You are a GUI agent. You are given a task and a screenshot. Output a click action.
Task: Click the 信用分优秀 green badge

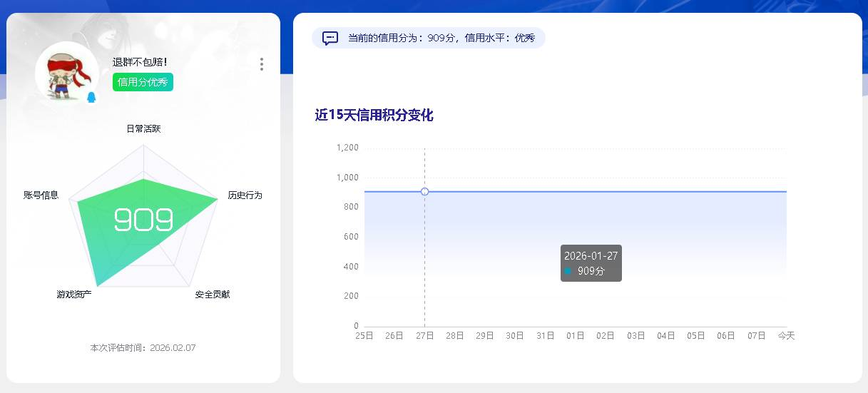click(x=143, y=82)
